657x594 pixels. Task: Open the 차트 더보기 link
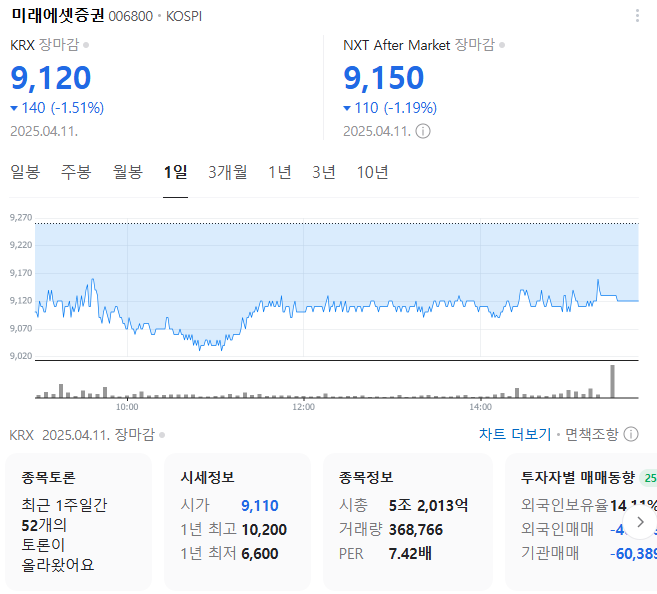coord(515,434)
